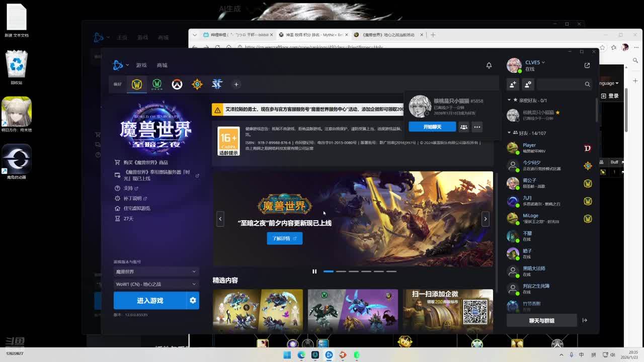Open the Battle.net logo menu
Screen dimensions: 644x362
[x=118, y=65]
